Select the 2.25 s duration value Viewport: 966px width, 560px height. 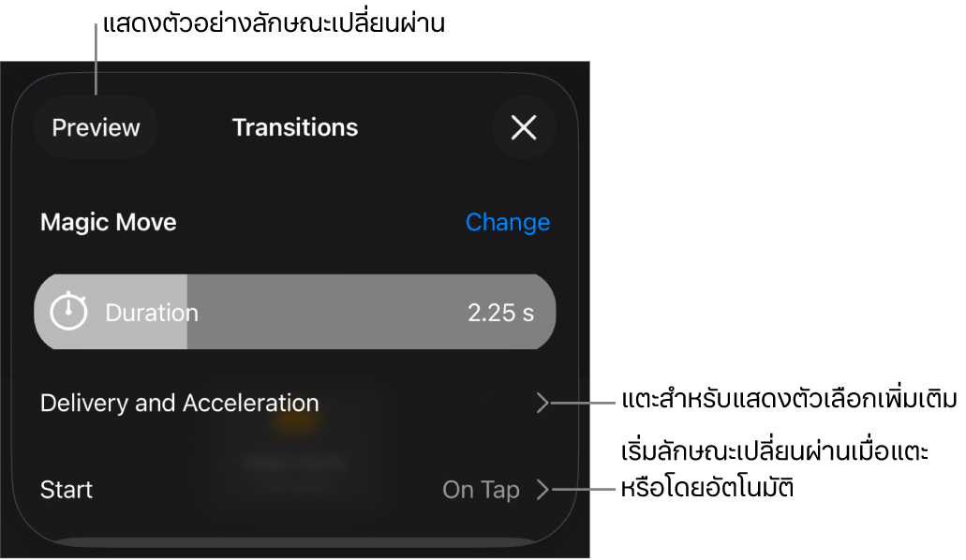point(500,313)
